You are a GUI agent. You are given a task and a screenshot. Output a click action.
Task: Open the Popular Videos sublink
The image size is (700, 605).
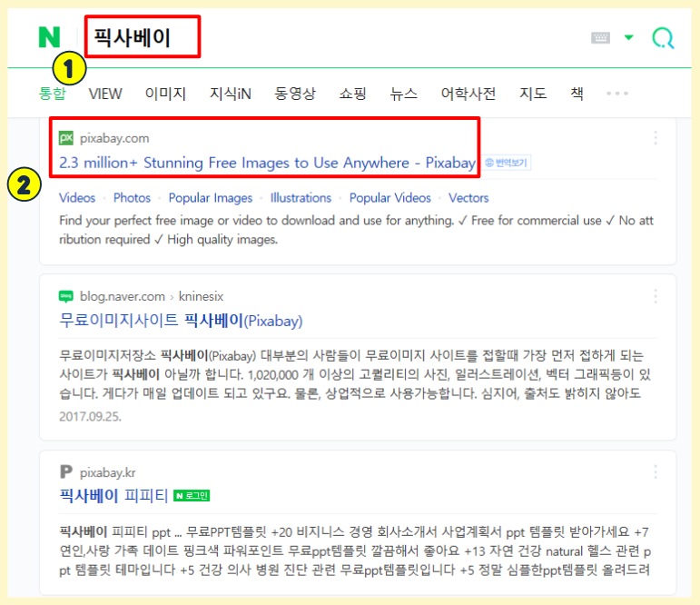(x=390, y=198)
